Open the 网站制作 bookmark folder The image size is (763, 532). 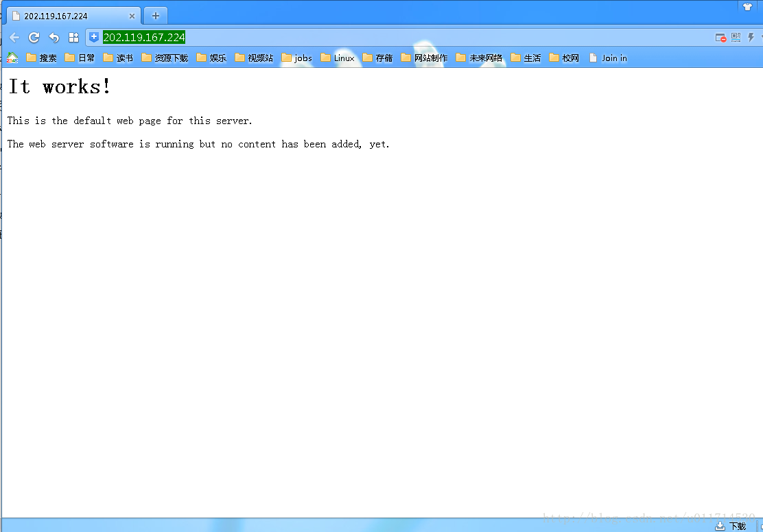[424, 58]
